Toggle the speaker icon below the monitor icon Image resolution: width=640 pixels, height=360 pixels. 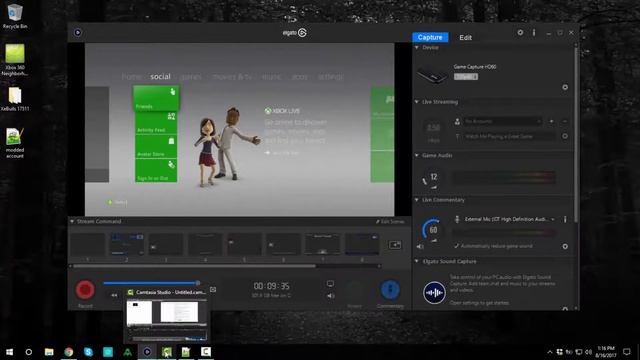click(x=331, y=296)
